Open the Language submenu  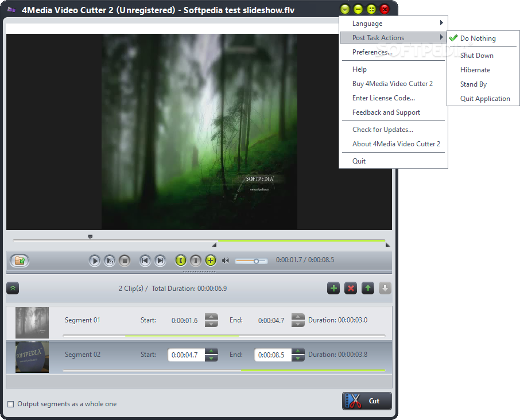[x=394, y=23]
